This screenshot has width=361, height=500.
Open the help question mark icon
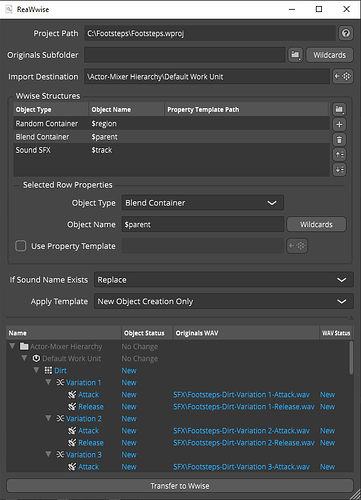(x=346, y=33)
